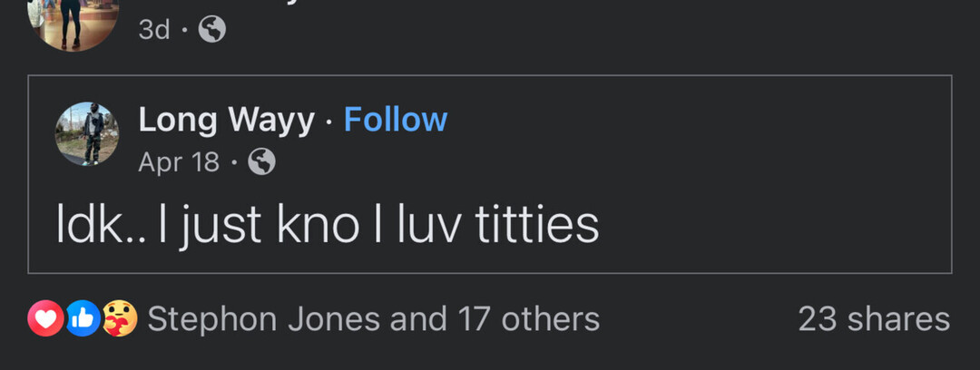This screenshot has width=980, height=370.
Task: Click the care hug emoji reaction icon
Action: [119, 318]
